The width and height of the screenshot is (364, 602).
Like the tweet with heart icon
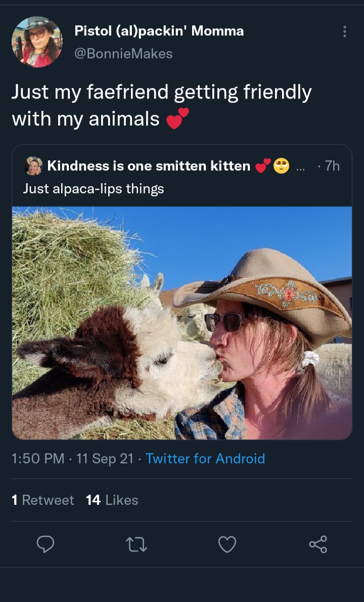[x=227, y=544]
